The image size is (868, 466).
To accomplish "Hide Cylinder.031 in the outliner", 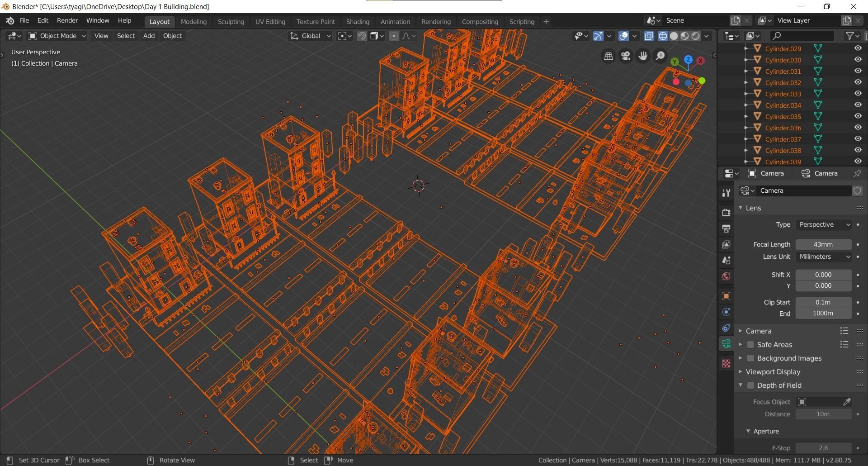I will (858, 71).
